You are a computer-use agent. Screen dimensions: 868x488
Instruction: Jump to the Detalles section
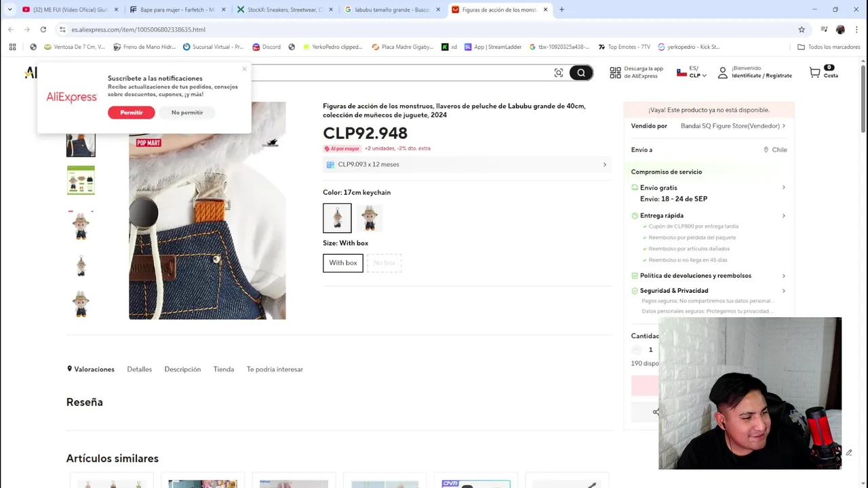point(139,369)
